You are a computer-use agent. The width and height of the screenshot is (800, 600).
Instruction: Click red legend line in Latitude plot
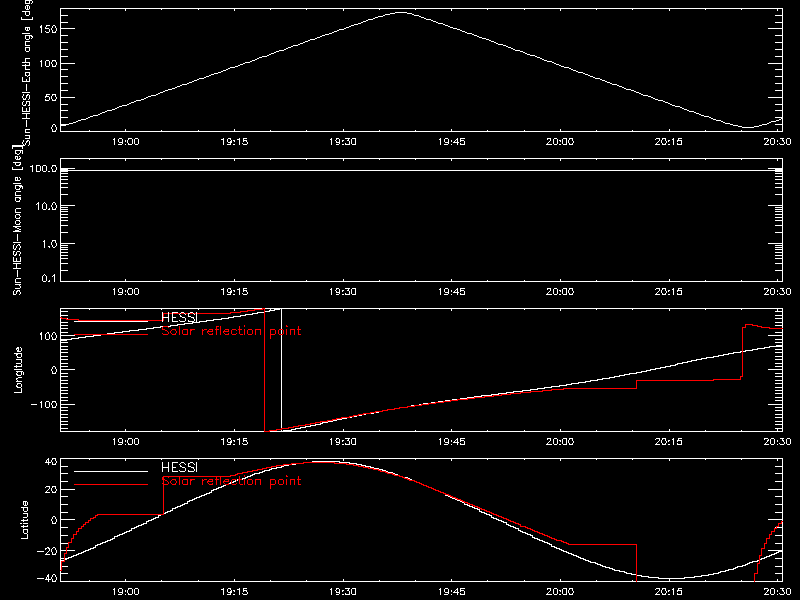(x=111, y=485)
